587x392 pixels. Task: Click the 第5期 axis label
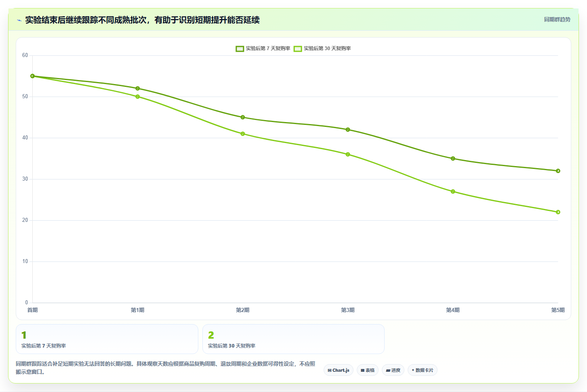(x=558, y=310)
